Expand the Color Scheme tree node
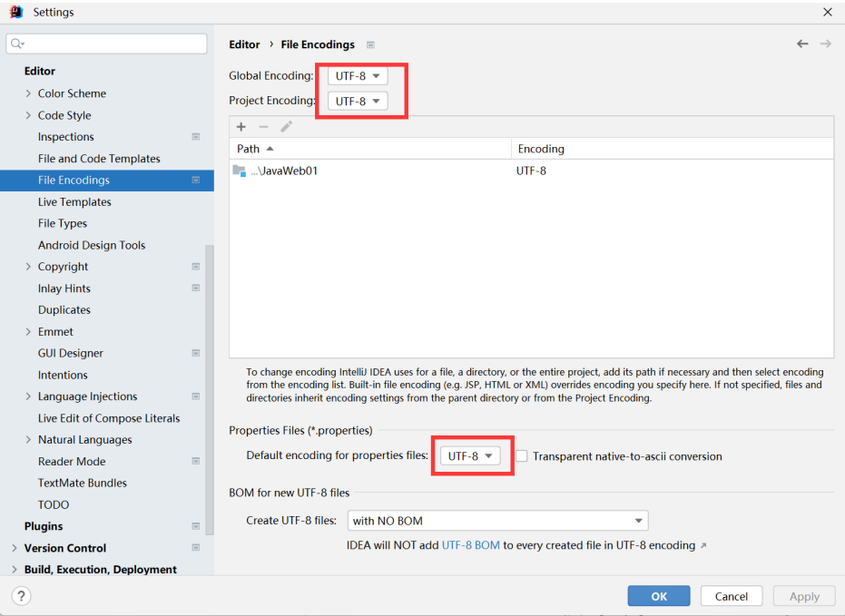The height and width of the screenshot is (616, 845). 28,93
